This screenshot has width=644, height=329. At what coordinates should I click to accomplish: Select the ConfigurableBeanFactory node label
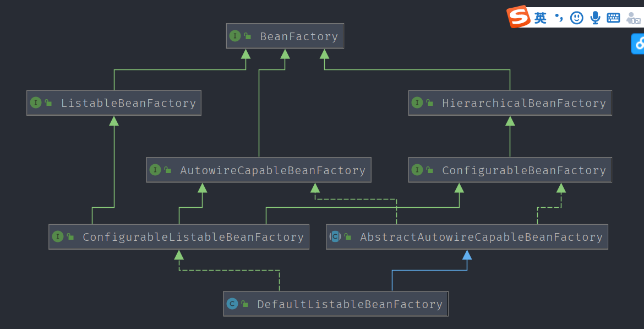coord(523,170)
